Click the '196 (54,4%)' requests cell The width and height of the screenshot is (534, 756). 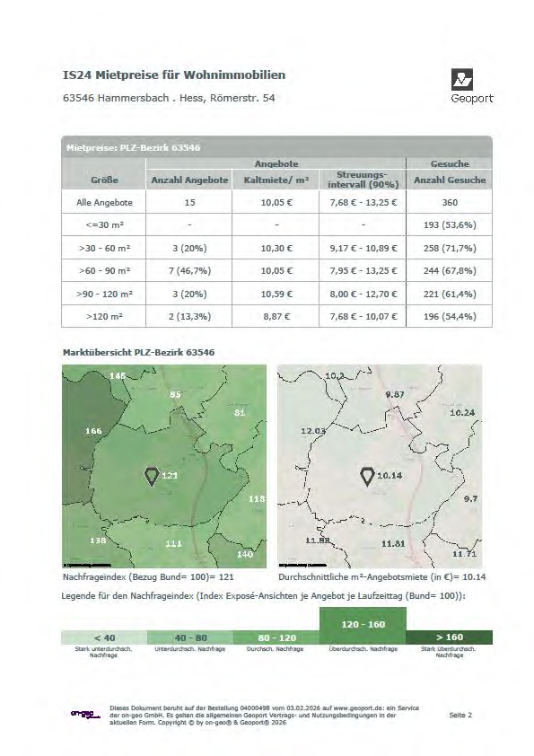pyautogui.click(x=450, y=317)
